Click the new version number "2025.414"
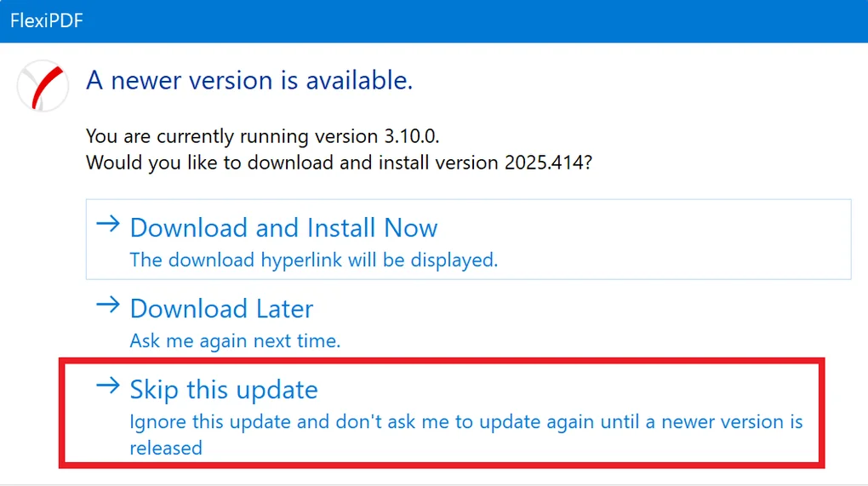 [x=545, y=163]
